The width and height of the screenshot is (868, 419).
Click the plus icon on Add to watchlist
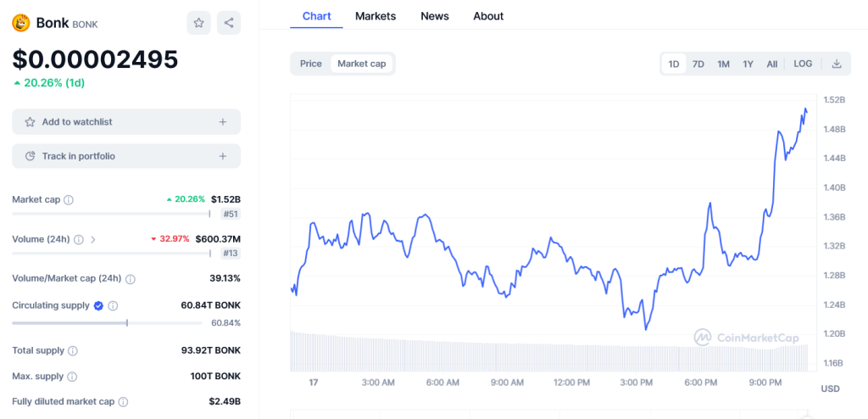[223, 122]
